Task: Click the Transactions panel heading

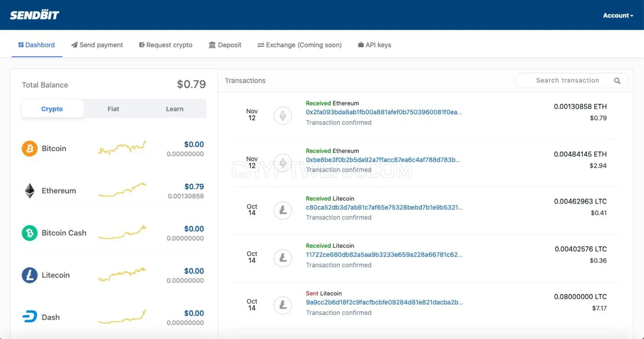Action: tap(245, 81)
